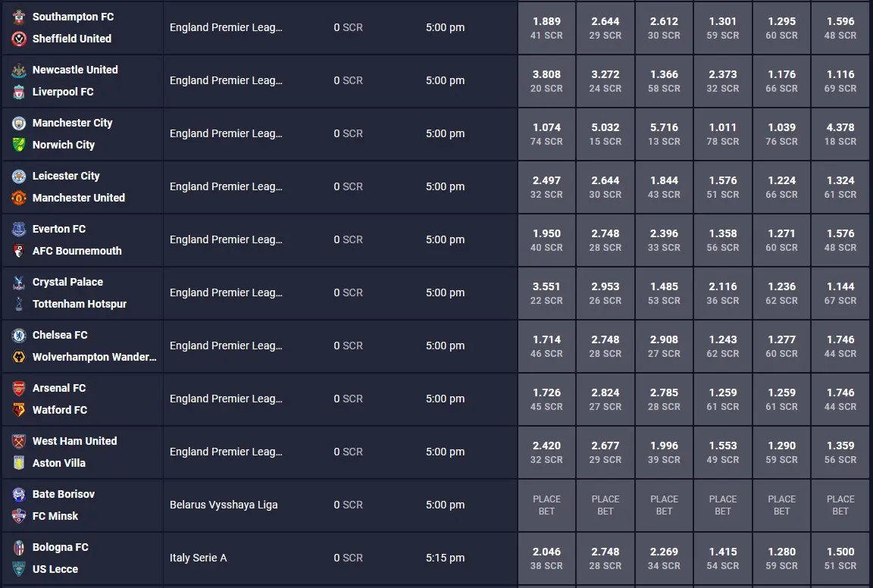Click the Wolverhampton Wanderers wolf crest
The height and width of the screenshot is (588, 873).
19,357
